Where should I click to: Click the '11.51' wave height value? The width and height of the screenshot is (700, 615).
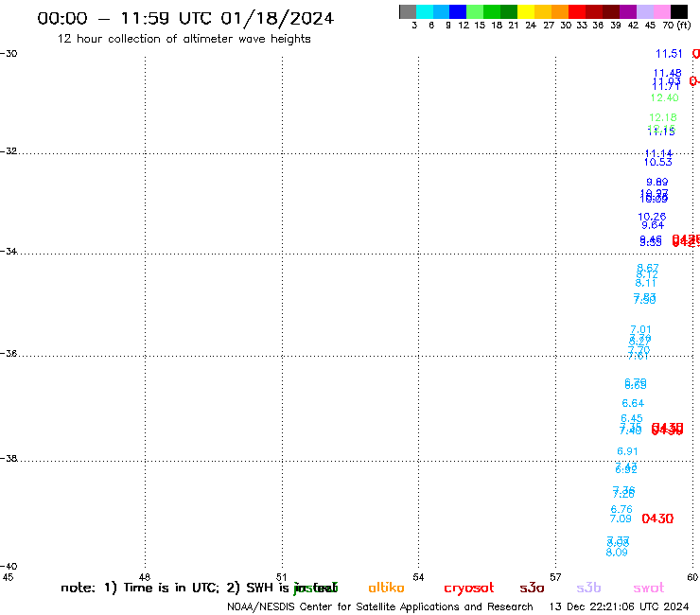(669, 54)
